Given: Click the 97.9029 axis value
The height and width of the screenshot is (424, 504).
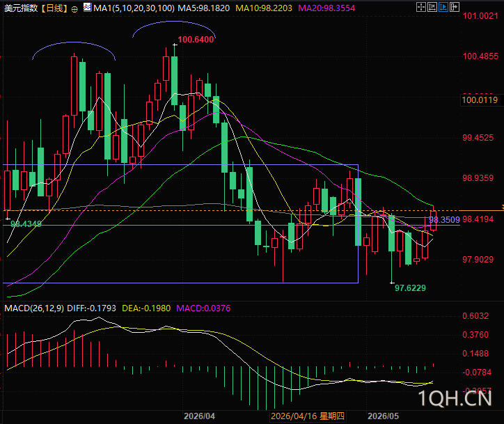Looking at the screenshot, I should pyautogui.click(x=478, y=260).
